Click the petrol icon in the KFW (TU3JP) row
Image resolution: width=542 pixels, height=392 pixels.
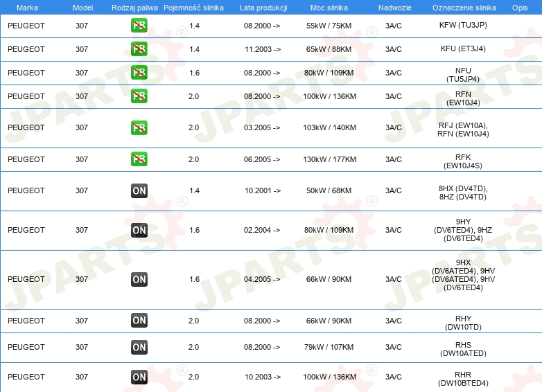pyautogui.click(x=139, y=26)
